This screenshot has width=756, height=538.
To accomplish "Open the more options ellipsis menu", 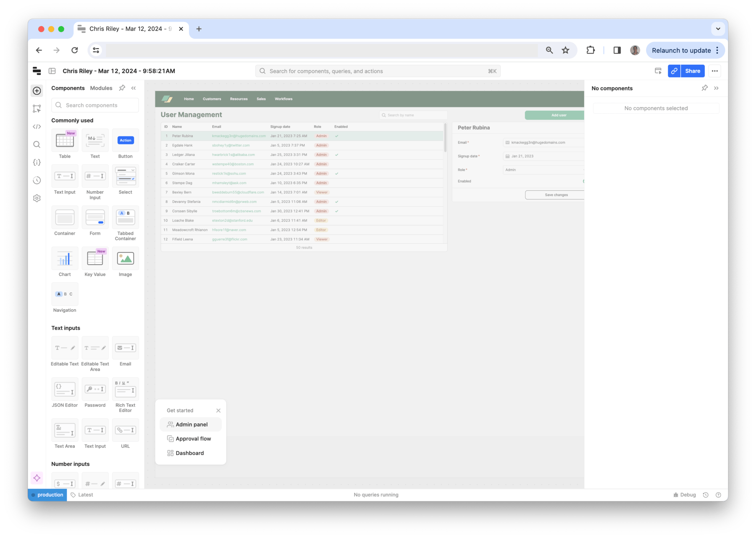I will 715,71.
